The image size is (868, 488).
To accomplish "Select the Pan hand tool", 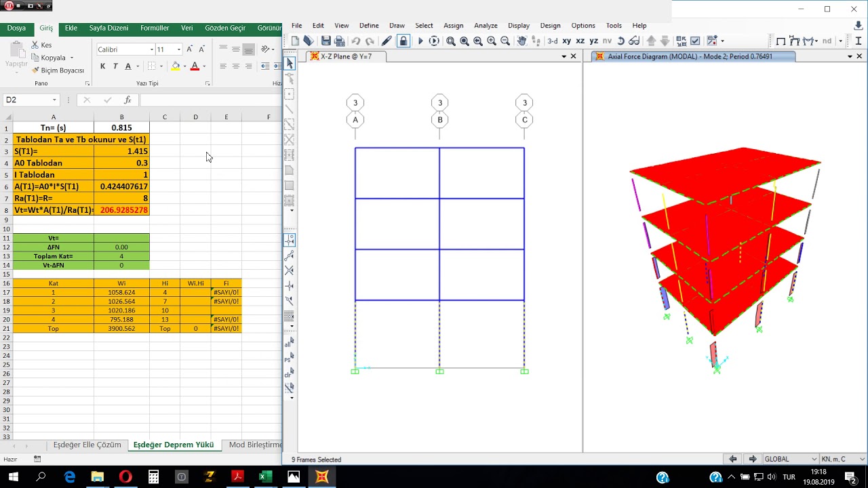I will (x=522, y=41).
